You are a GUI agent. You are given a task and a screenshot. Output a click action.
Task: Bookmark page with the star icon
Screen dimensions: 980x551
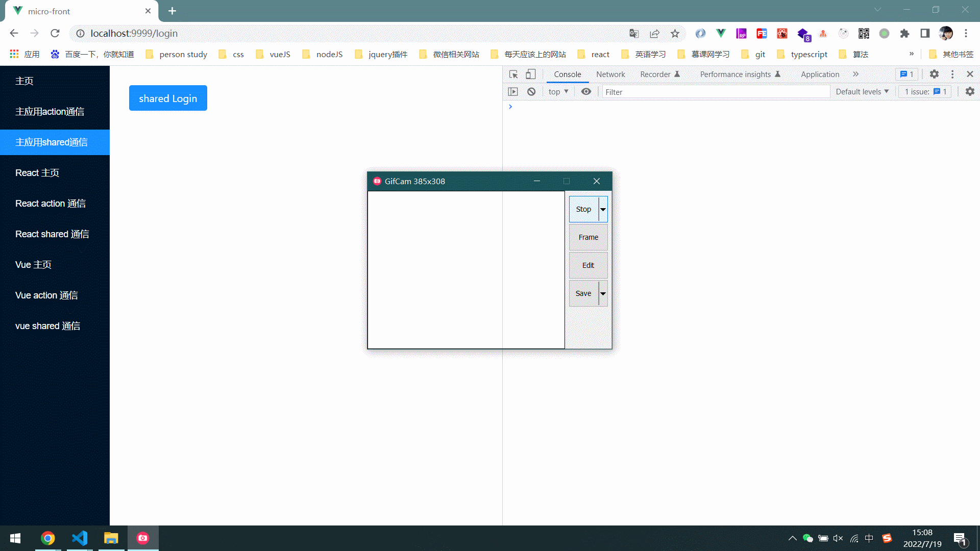click(x=675, y=34)
